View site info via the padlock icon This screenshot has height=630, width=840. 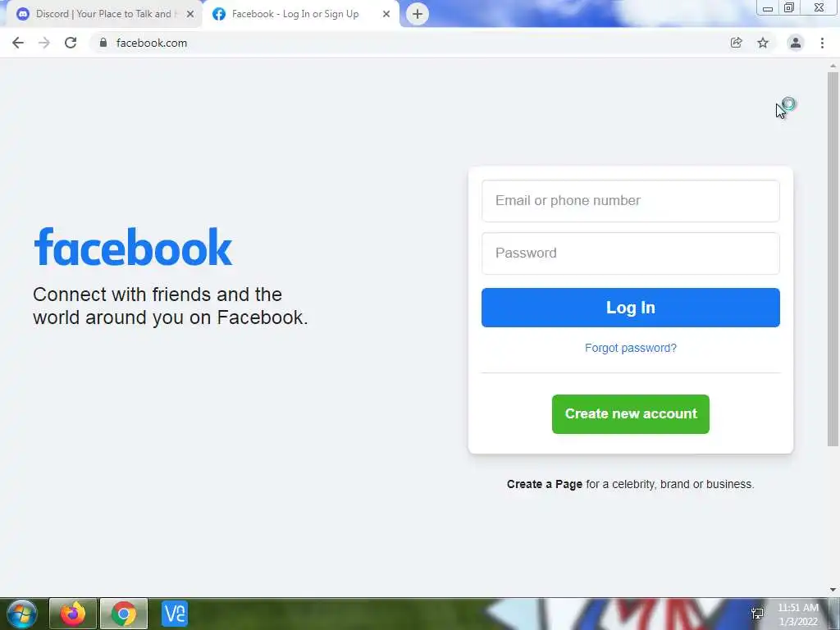click(103, 43)
